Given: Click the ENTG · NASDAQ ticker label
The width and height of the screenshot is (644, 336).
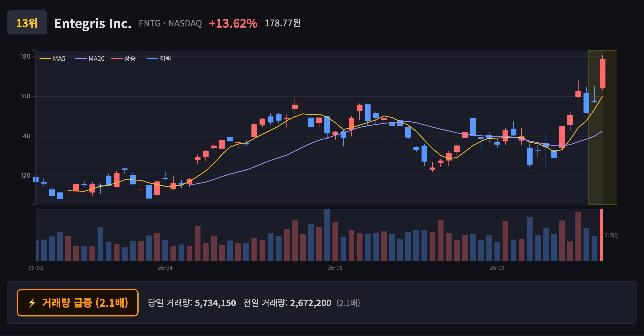Looking at the screenshot, I should (170, 23).
